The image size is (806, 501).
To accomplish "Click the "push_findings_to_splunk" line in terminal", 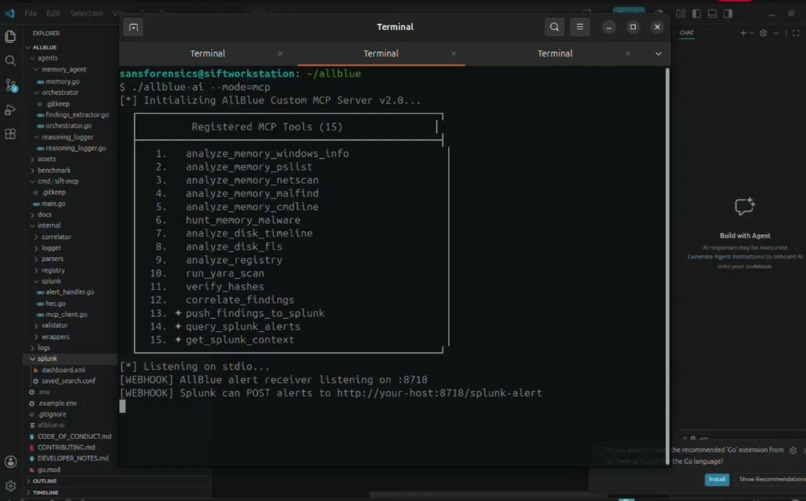I will 255,313.
